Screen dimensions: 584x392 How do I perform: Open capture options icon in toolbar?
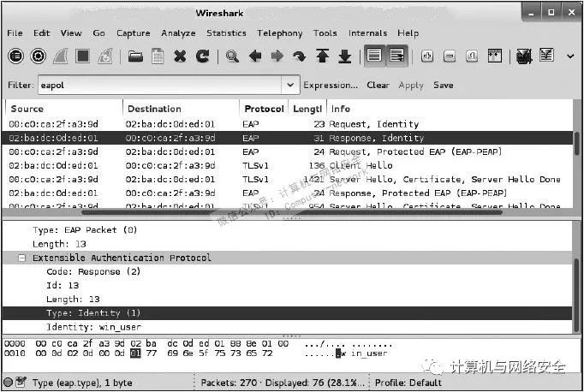click(39, 56)
